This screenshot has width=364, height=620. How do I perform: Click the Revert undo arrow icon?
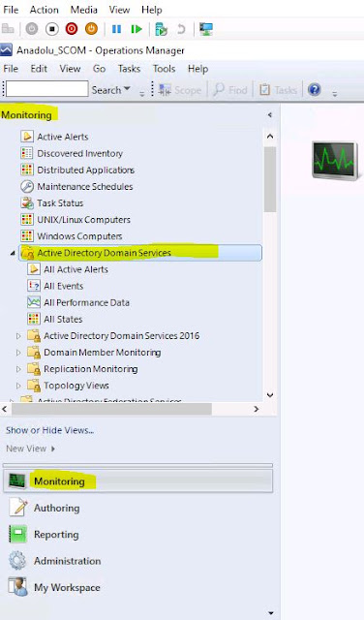click(x=181, y=29)
